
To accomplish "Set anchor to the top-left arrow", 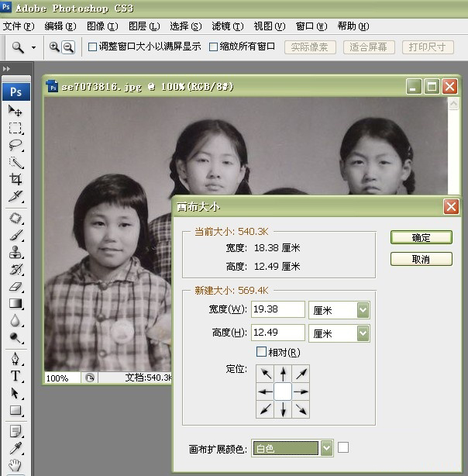I will [x=266, y=374].
